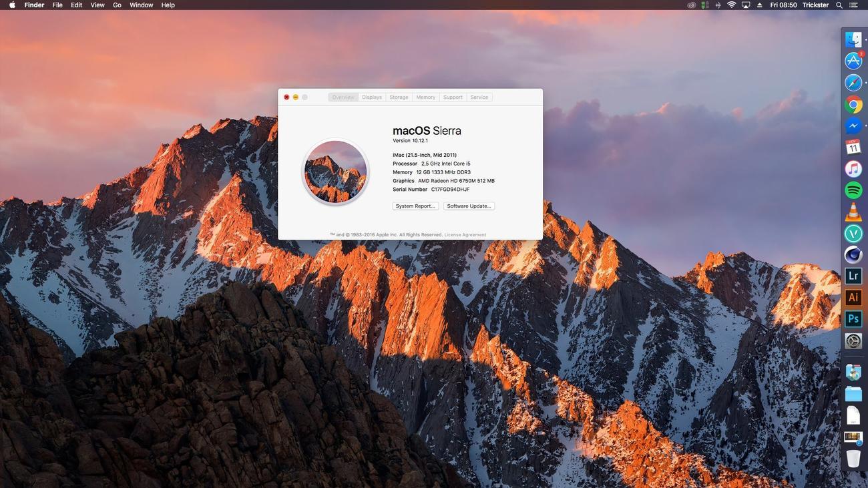The image size is (868, 488).
Task: Click the Version 10.12.1 text
Action: pos(410,141)
